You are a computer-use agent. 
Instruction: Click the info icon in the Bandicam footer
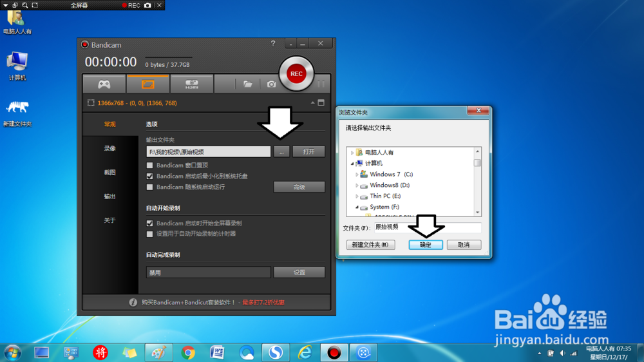[x=133, y=303]
